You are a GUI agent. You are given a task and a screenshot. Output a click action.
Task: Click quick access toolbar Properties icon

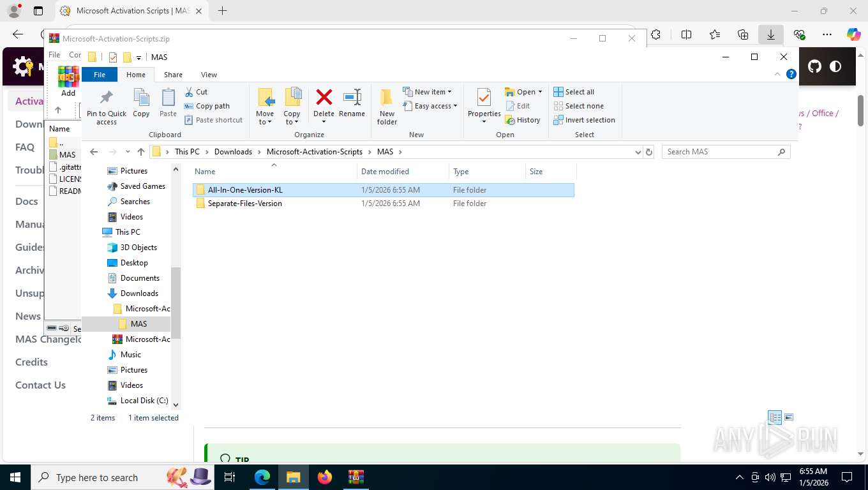pos(113,57)
